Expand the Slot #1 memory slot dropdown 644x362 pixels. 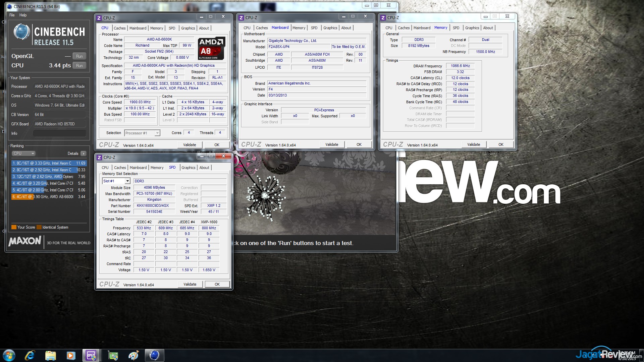click(127, 181)
